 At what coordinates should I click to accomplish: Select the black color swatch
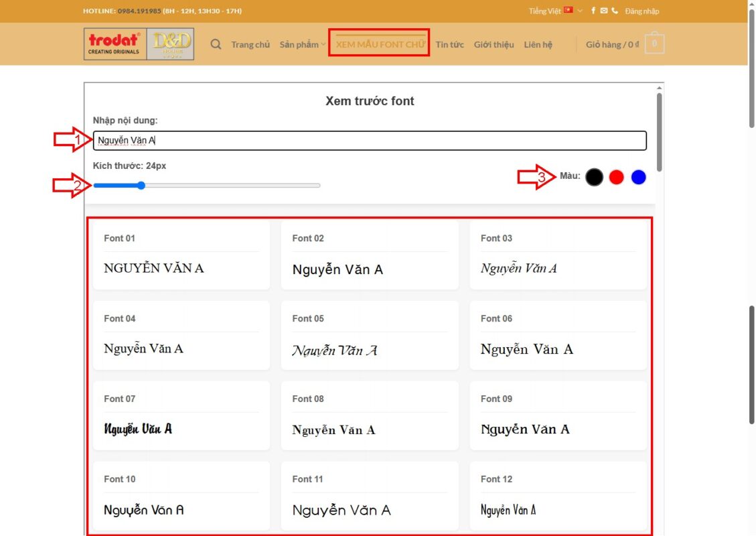tap(594, 177)
